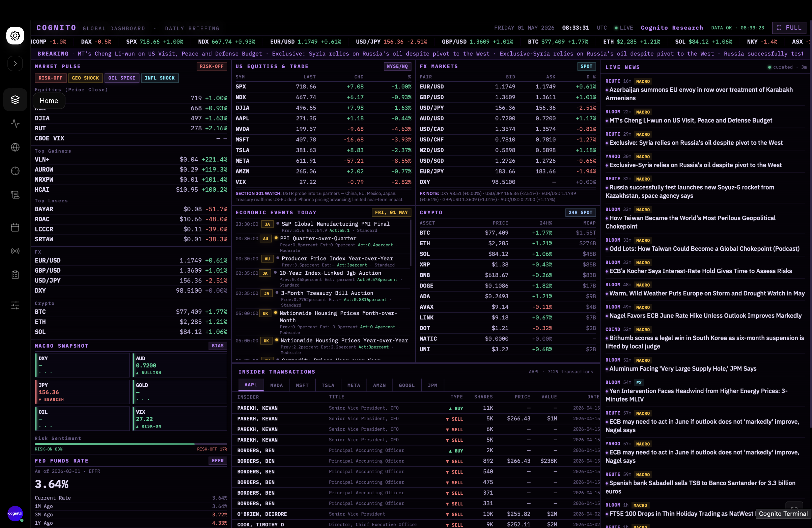This screenshot has width=812, height=528.
Task: Click the FRI, 01 MAY date badge
Action: [x=391, y=212]
